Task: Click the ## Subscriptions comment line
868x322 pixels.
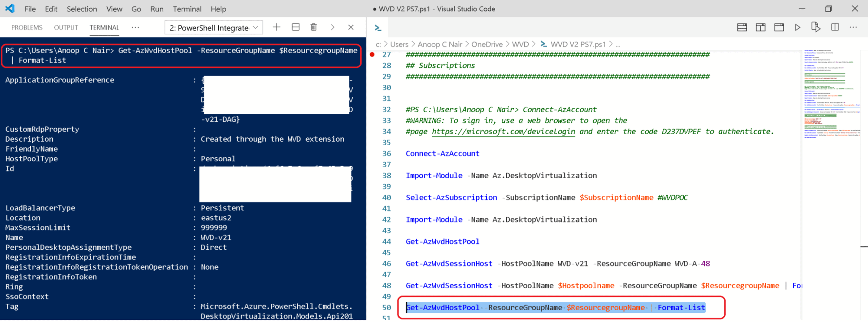Action: click(x=440, y=65)
